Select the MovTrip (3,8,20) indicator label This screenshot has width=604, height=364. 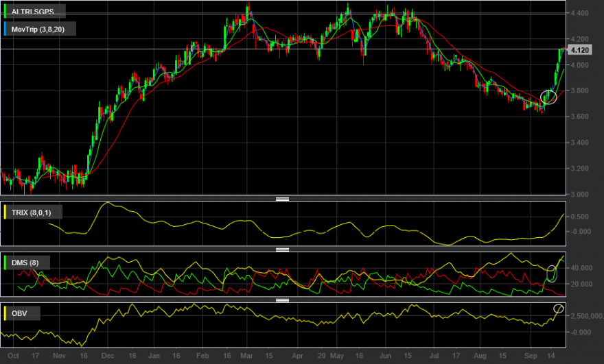click(38, 29)
